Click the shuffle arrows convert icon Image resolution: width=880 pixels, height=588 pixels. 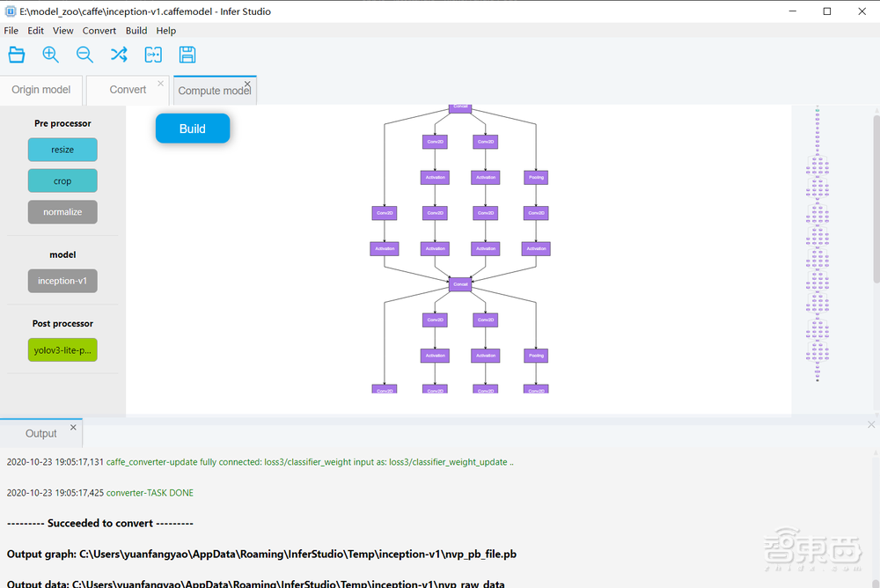[x=119, y=55]
